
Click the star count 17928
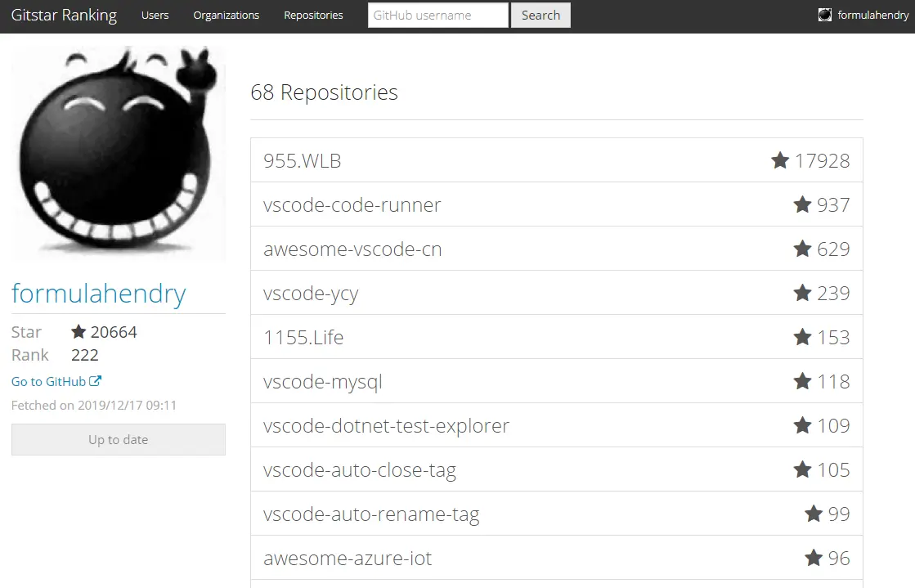[x=823, y=160]
